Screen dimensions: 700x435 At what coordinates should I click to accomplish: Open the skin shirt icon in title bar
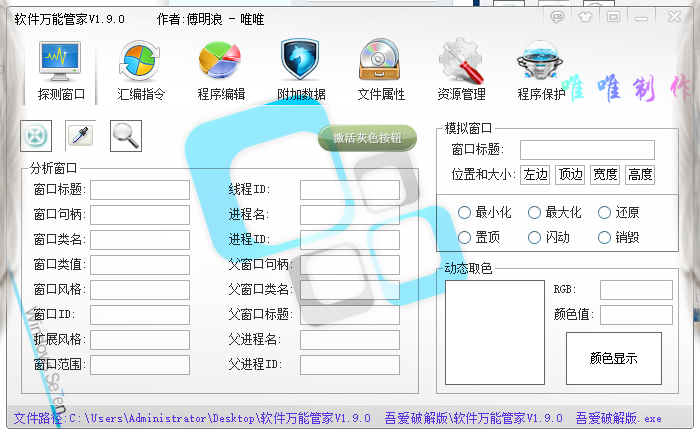pos(585,17)
